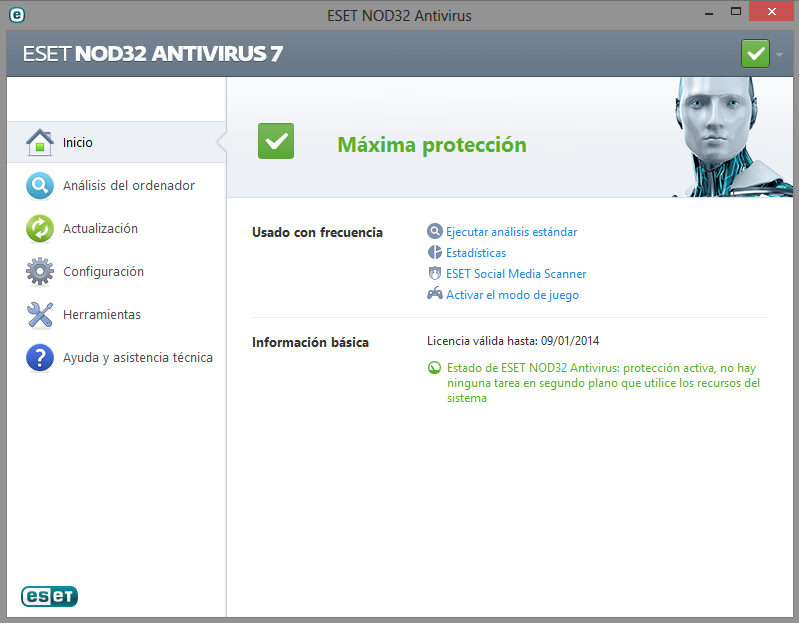
Task: Click the ESET logo at bottom left
Action: (49, 596)
